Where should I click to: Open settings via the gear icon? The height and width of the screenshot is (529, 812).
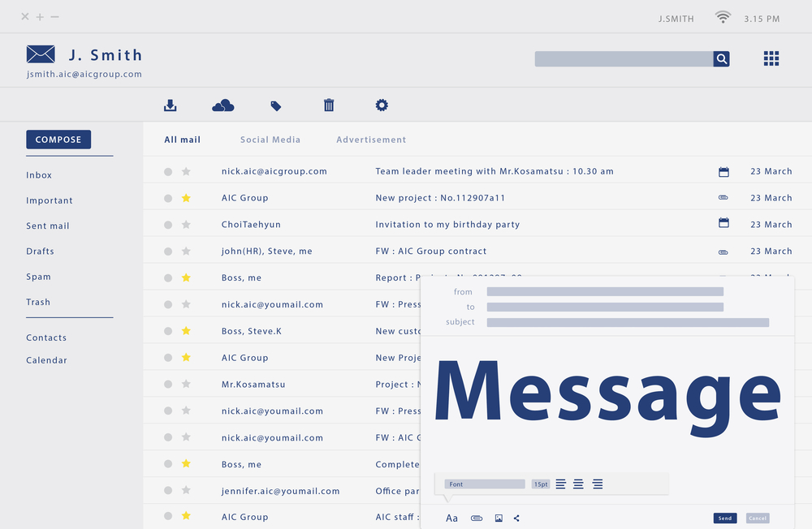[x=380, y=105]
